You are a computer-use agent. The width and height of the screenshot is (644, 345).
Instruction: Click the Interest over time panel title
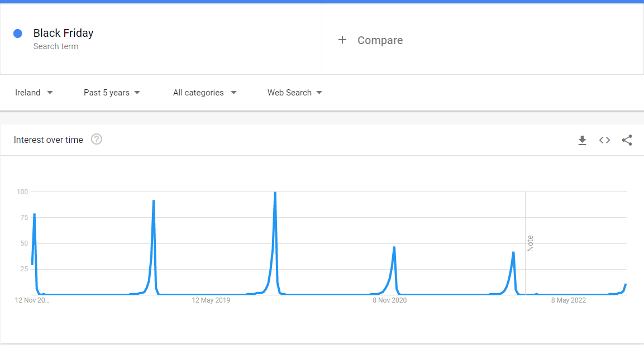tap(48, 140)
